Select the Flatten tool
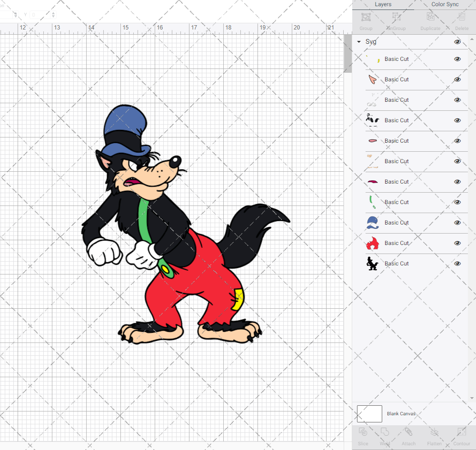The width and height of the screenshot is (476, 450). point(435,432)
